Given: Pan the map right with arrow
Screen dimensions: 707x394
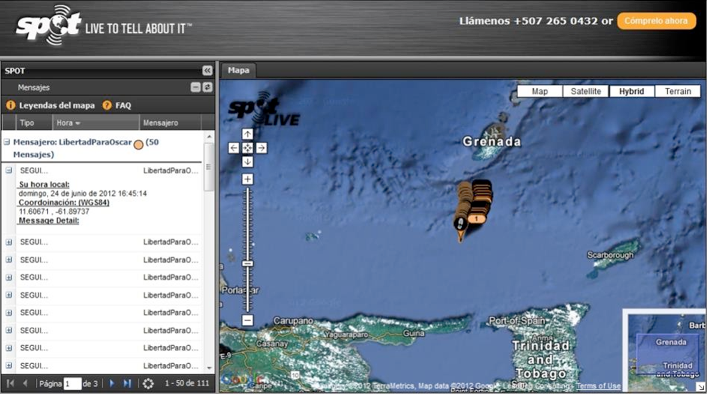Looking at the screenshot, I should [x=262, y=148].
